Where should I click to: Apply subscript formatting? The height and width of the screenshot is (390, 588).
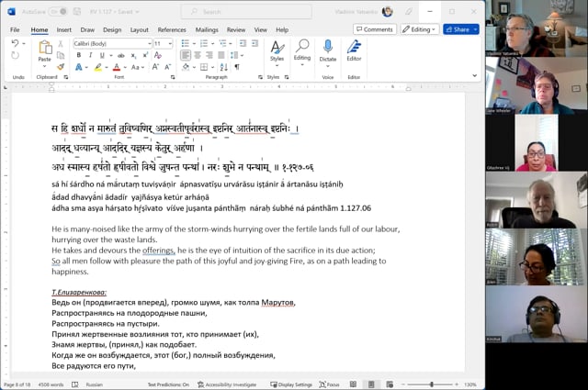pyautogui.click(x=133, y=55)
